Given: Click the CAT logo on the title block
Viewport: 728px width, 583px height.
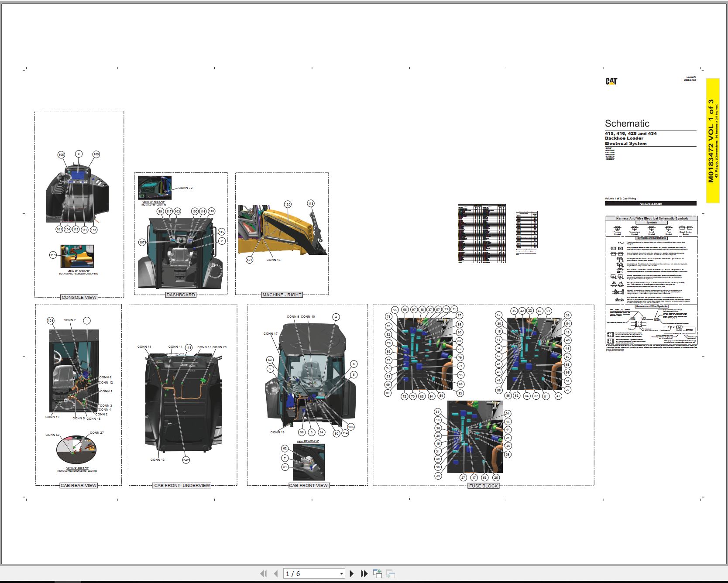Looking at the screenshot, I should (x=611, y=82).
